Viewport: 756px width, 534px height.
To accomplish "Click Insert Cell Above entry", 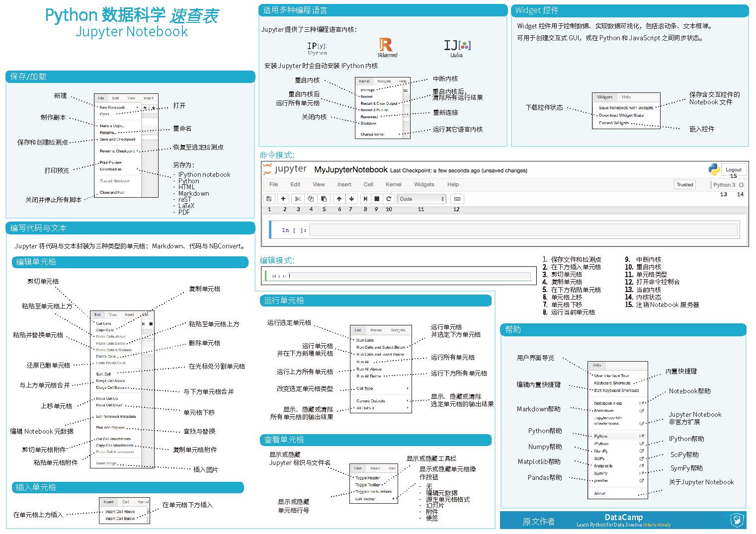I will [x=120, y=512].
